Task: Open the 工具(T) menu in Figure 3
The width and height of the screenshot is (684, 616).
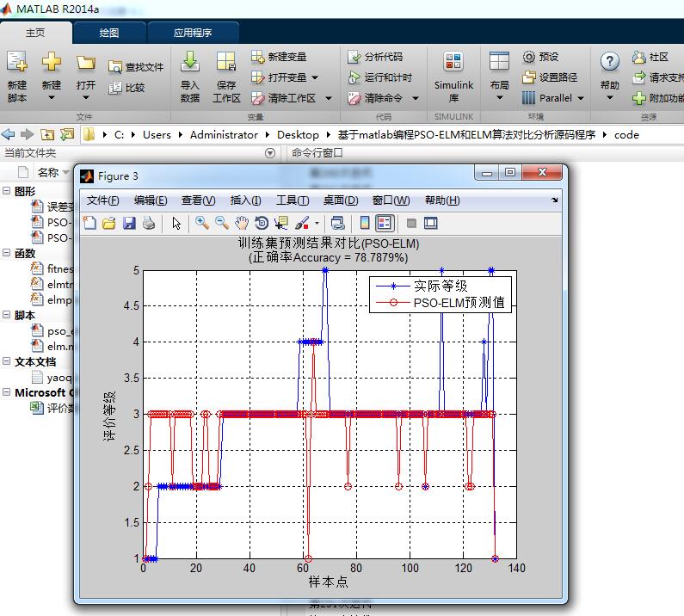Action: pos(293,200)
